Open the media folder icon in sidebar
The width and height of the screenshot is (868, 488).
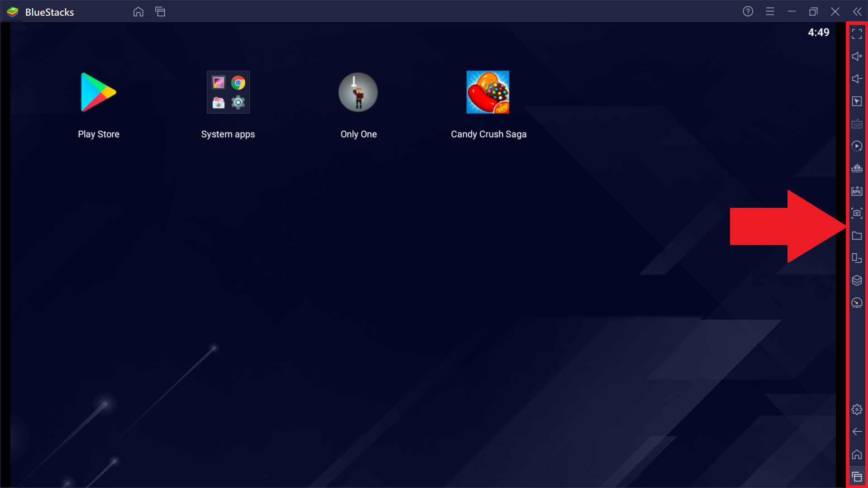857,235
